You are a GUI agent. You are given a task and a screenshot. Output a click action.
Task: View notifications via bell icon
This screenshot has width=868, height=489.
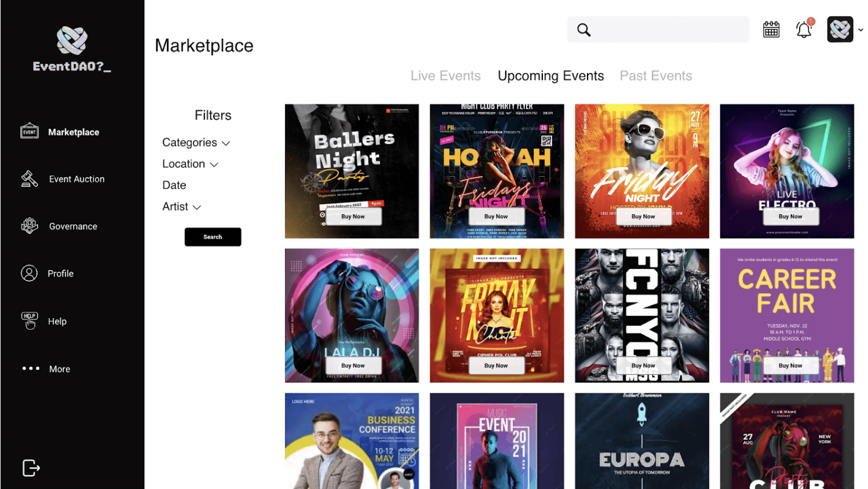[x=804, y=30]
